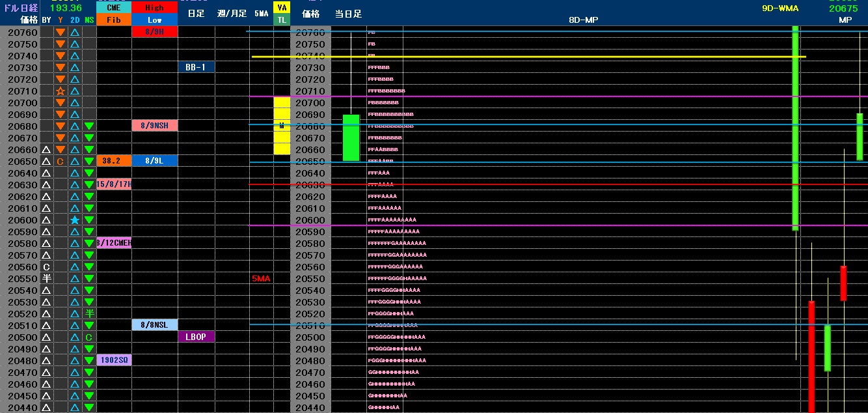
Task: Click the large red candle below the 9D-WMA bar
Action: point(811,356)
